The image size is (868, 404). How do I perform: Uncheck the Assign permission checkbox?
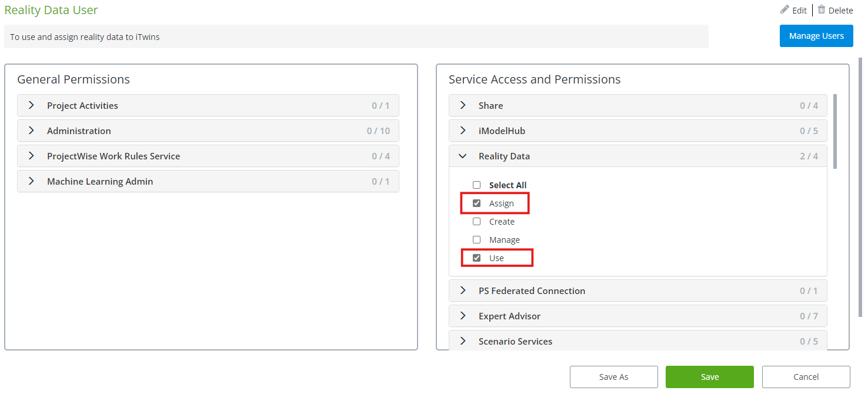[x=477, y=203]
